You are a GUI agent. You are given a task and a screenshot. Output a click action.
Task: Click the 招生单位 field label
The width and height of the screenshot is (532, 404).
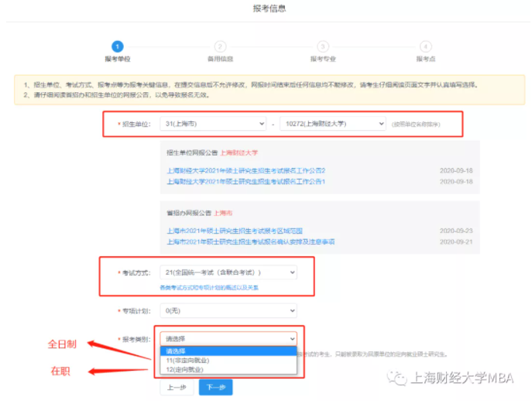tap(136, 124)
